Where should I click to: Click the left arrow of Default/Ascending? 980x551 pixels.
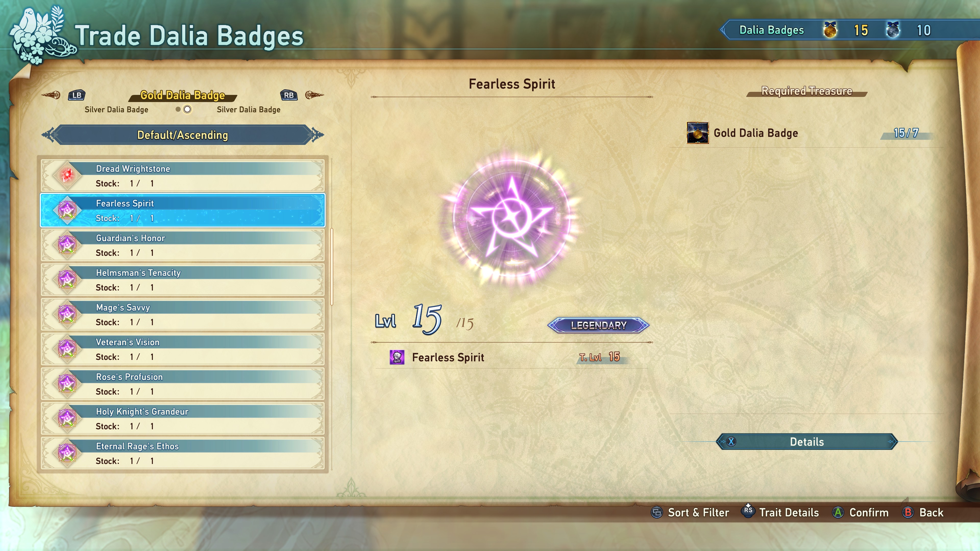pyautogui.click(x=48, y=135)
